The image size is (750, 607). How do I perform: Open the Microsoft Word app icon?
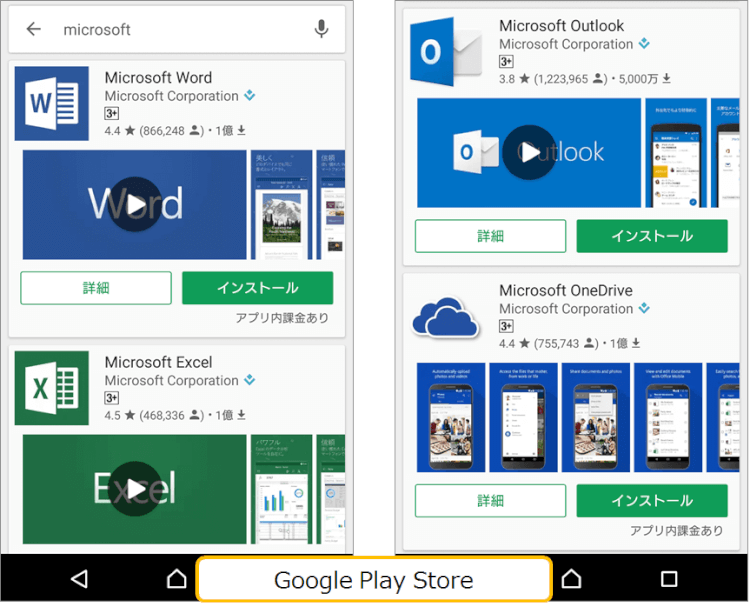click(x=52, y=103)
